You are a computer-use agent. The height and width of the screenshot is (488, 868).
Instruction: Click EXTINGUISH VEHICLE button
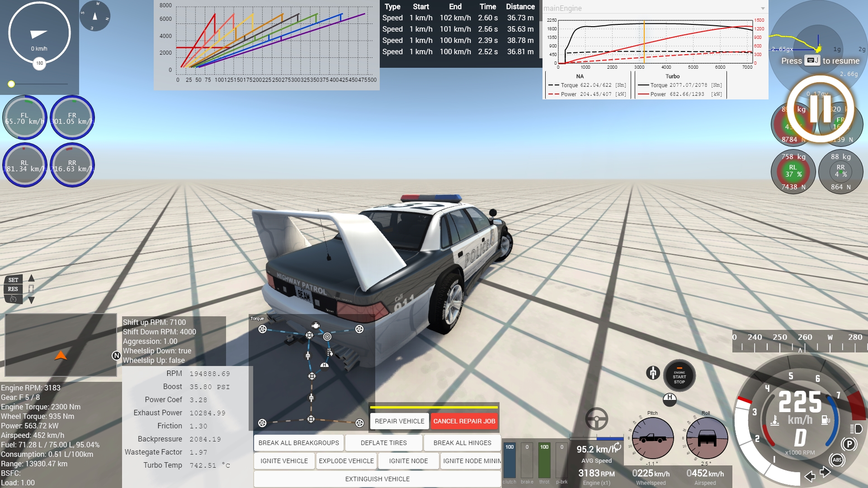377,479
